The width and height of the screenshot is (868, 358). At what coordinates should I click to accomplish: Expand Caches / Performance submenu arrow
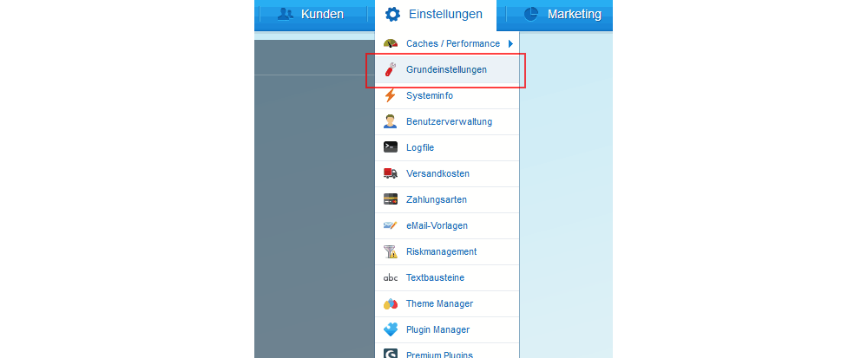coord(511,43)
